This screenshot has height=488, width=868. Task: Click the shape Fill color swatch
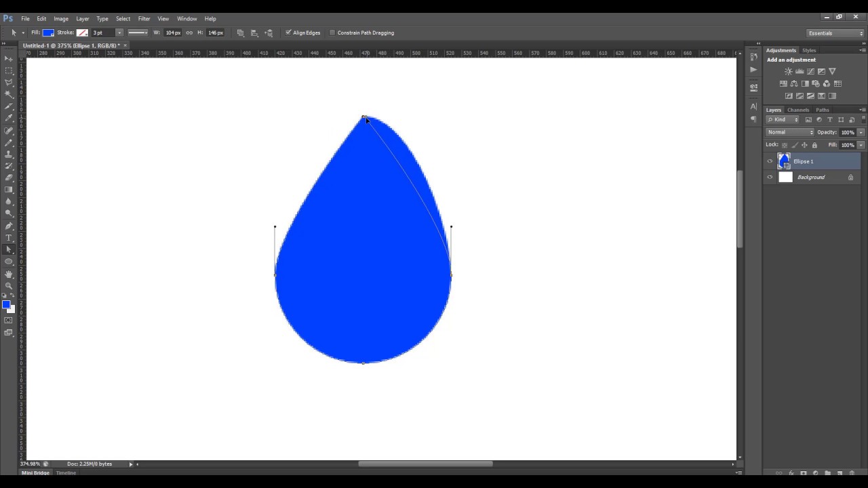point(48,33)
